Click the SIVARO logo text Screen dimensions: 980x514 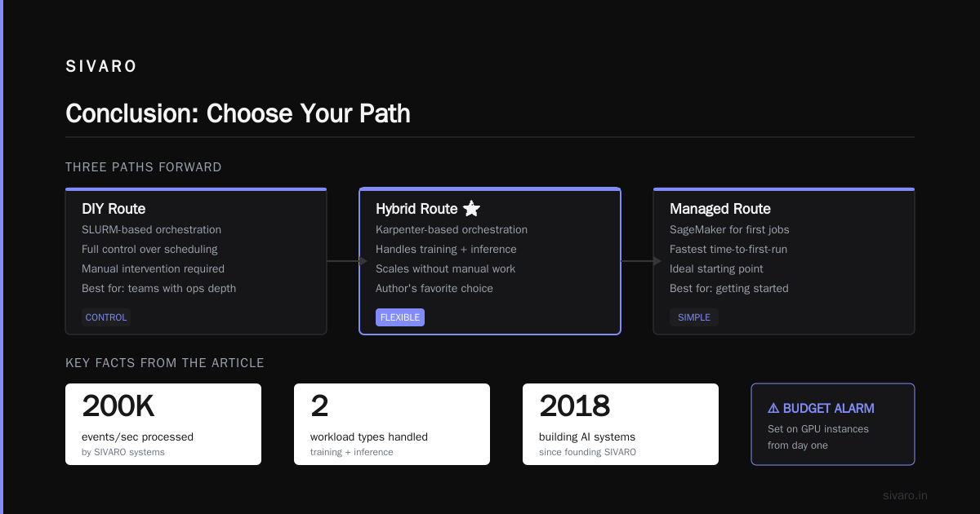tap(101, 67)
